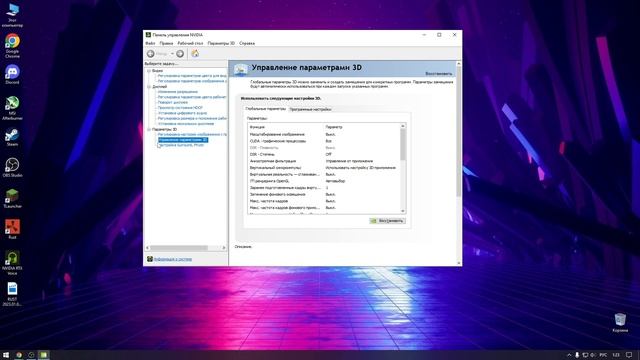
Task: Open video color settings under 'Видео'
Action: click(x=192, y=76)
